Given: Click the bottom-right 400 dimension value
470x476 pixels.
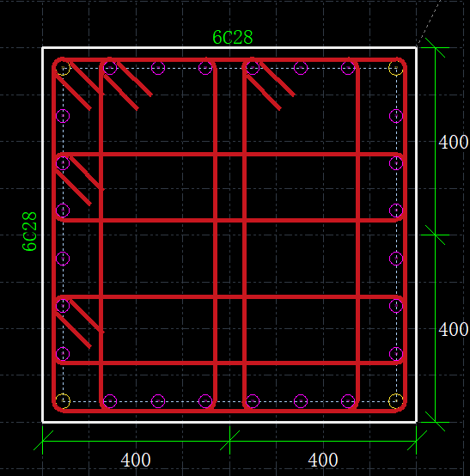Looking at the screenshot, I should [x=323, y=461].
